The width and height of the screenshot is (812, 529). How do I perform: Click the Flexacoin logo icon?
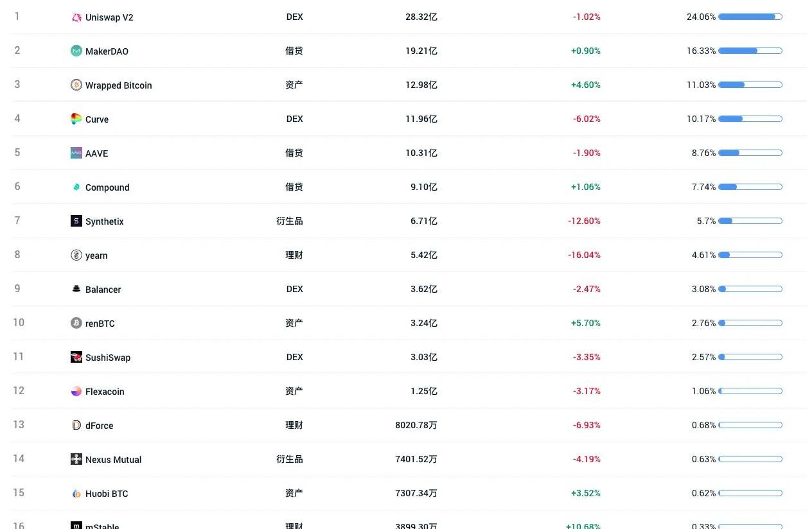pos(76,391)
